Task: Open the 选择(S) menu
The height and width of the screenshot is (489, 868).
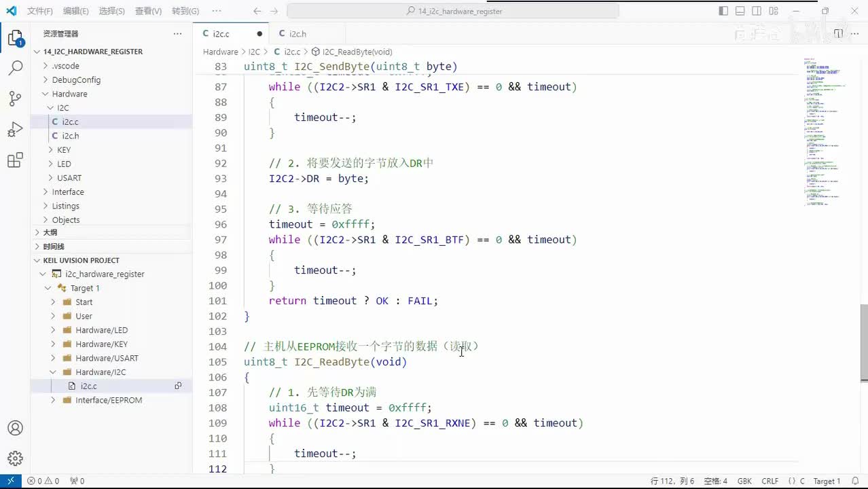Action: [111, 11]
